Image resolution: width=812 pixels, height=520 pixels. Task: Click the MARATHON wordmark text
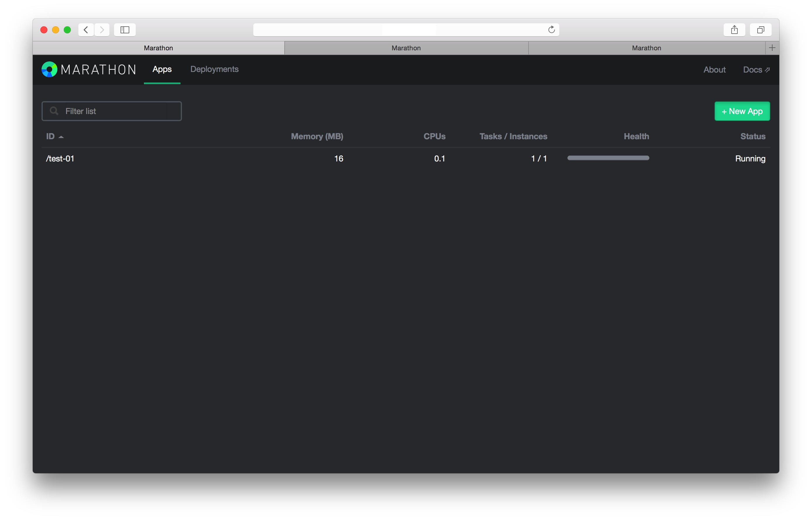point(99,70)
